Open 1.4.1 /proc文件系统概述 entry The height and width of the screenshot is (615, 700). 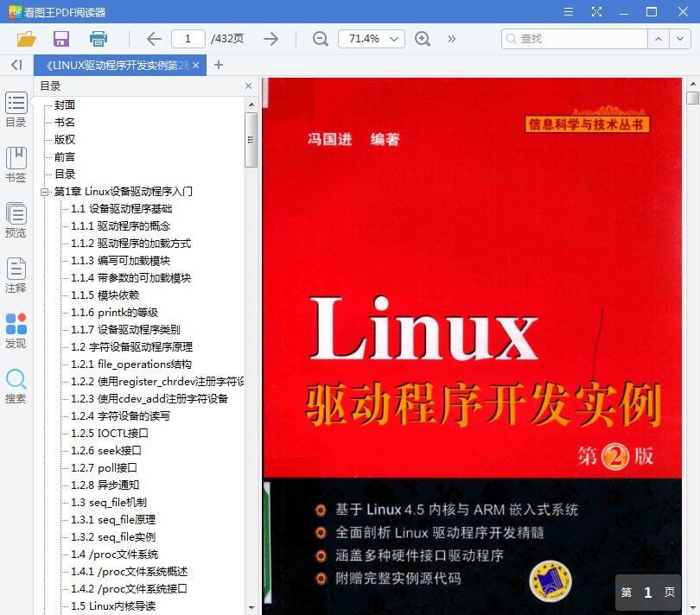(x=130, y=572)
